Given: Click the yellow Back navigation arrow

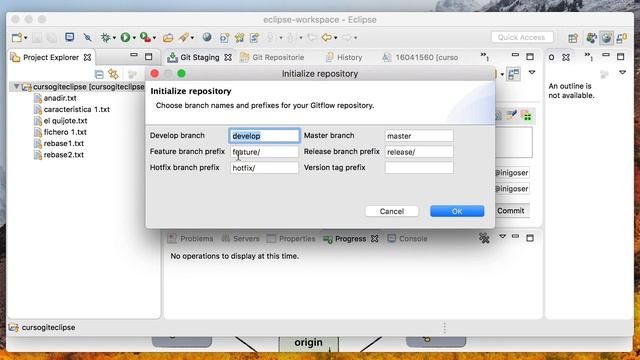Looking at the screenshot, I should 327,38.
